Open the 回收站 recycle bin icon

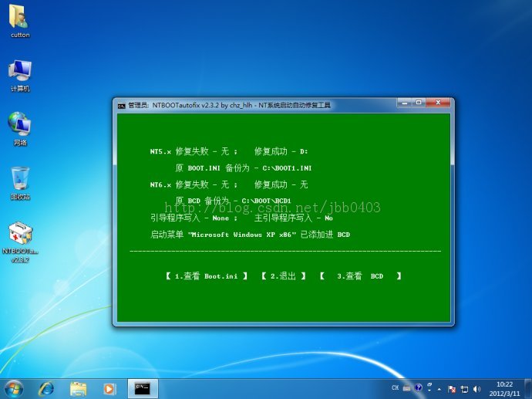[x=20, y=183]
